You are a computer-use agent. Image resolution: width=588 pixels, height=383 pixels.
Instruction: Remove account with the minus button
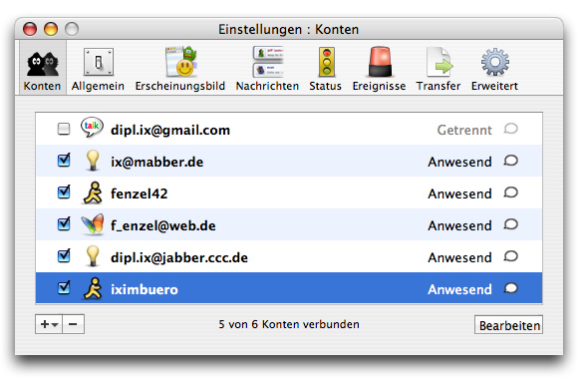pos(73,324)
